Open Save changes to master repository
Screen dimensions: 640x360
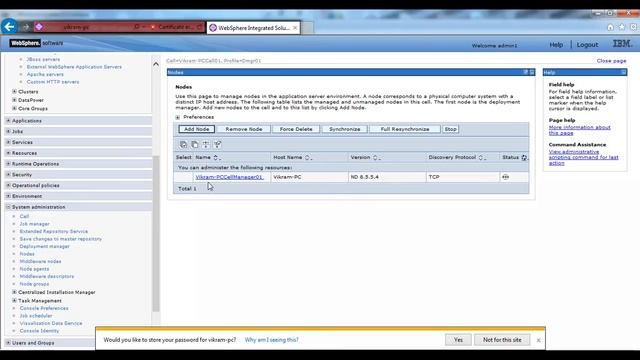click(x=61, y=239)
